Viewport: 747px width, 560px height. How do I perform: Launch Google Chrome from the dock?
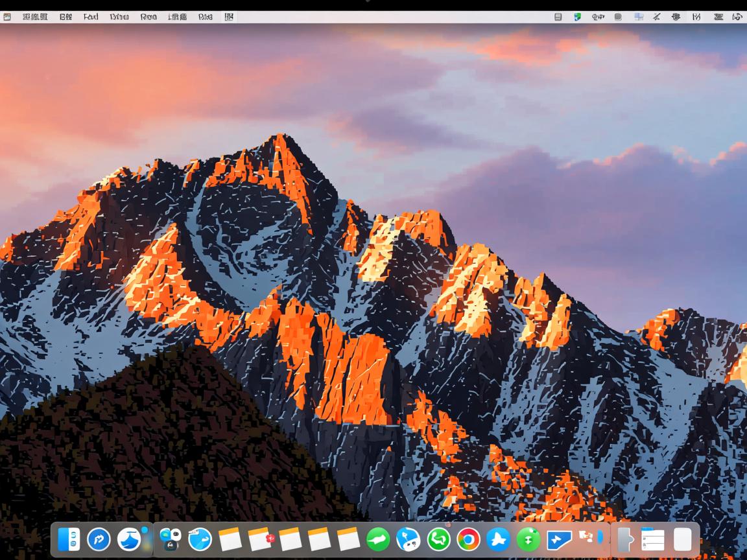[468, 539]
